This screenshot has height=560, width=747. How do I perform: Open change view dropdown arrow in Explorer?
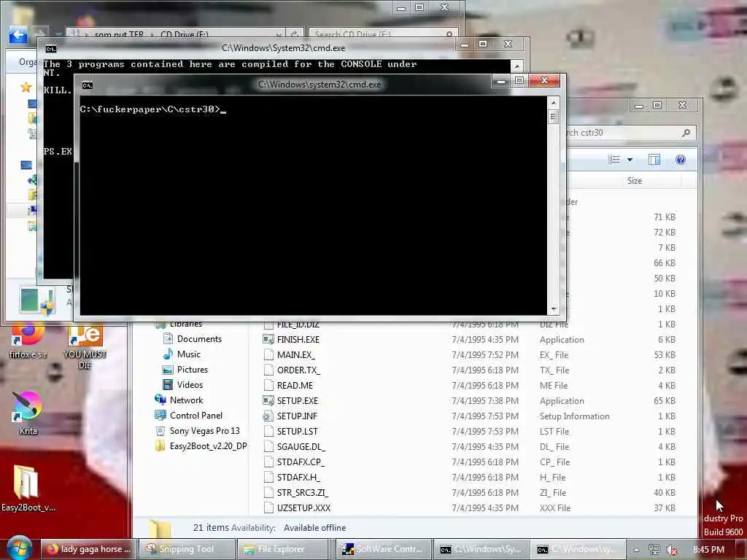pos(630,160)
